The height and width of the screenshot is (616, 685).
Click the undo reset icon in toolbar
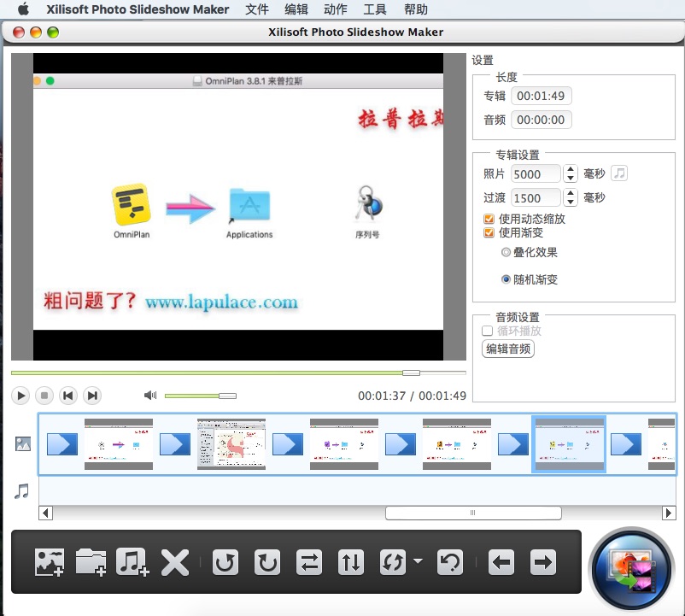coord(450,562)
